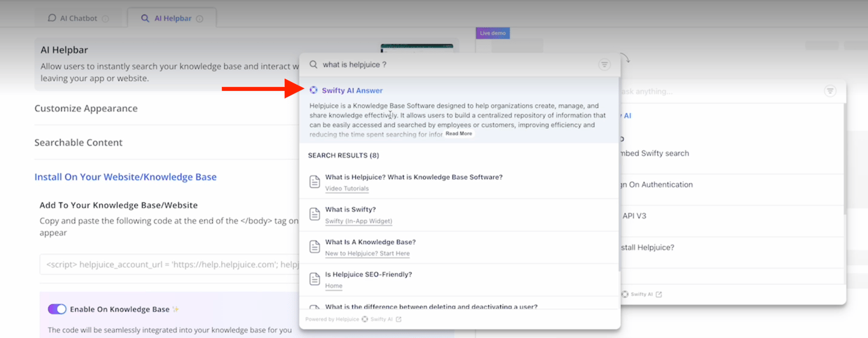Open result about deleting and deactivating a user
Viewport: 868px width, 338px height.
431,307
